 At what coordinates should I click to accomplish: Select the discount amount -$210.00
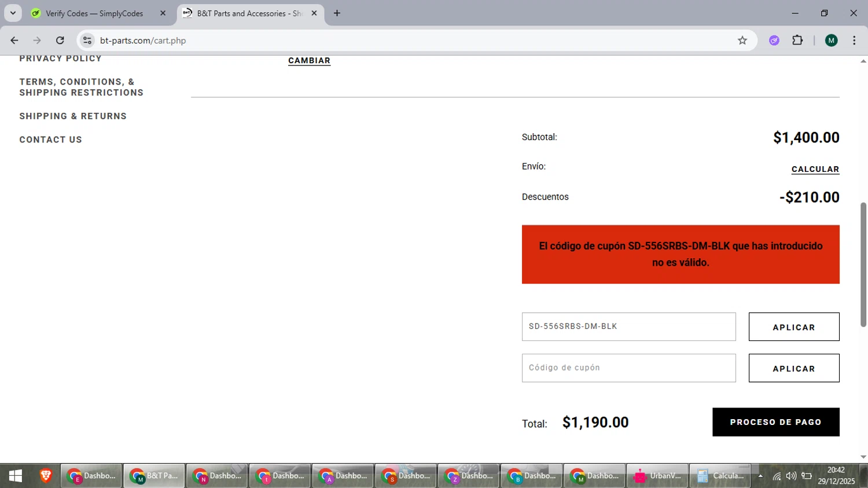(809, 197)
